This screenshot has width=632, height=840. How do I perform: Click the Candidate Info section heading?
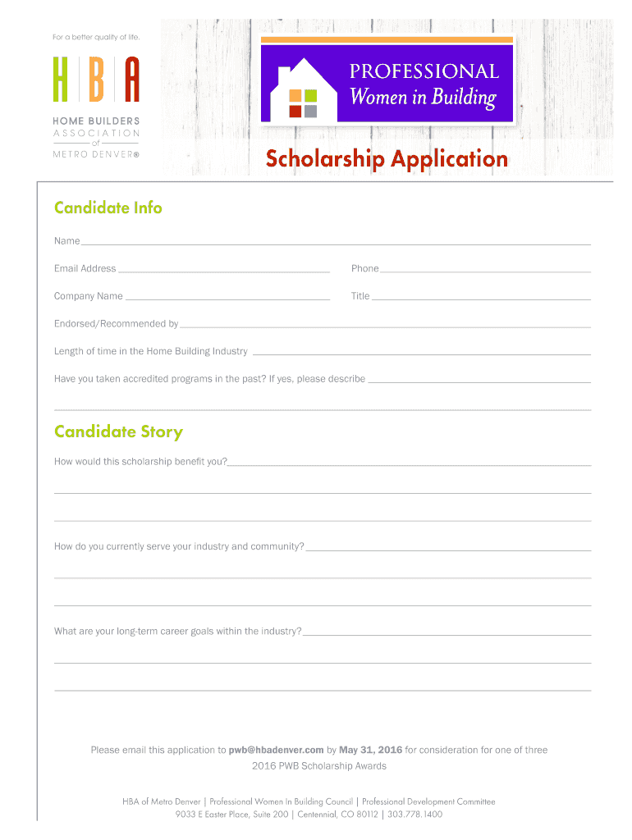(108, 208)
